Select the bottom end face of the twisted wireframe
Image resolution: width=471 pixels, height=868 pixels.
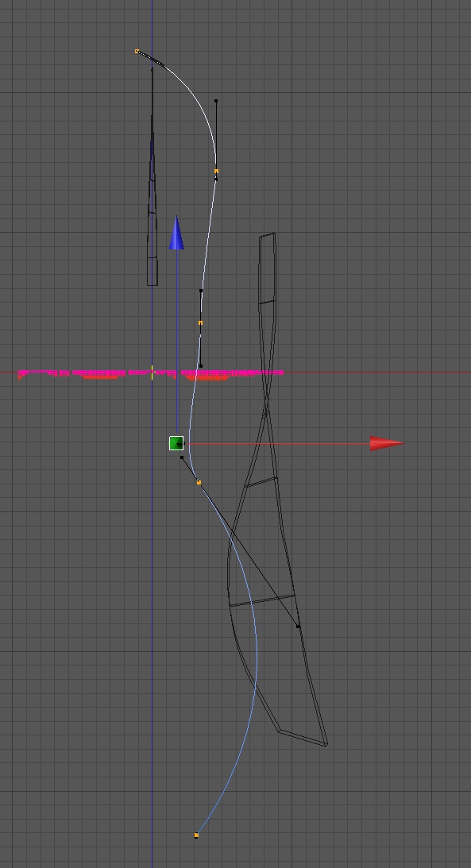coord(303,738)
